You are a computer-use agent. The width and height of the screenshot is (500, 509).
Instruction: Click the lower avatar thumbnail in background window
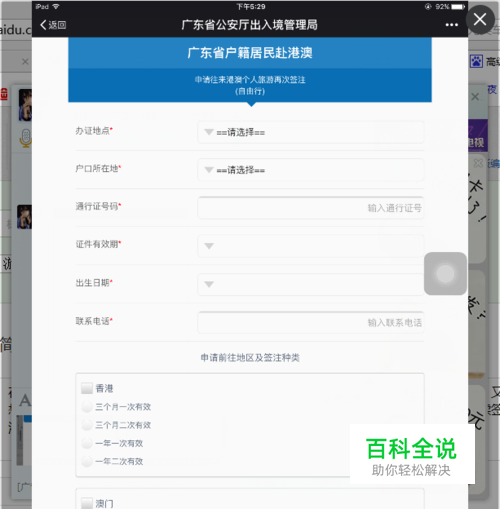[x=24, y=217]
